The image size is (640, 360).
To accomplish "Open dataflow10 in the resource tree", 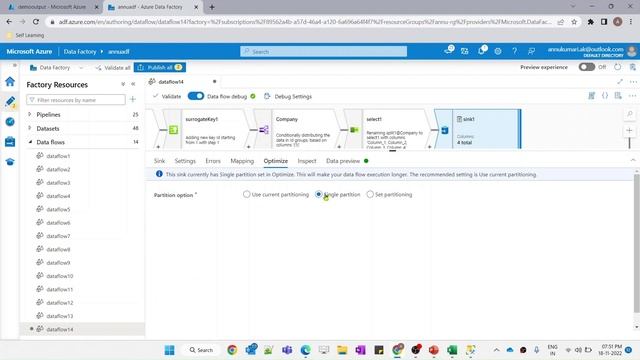I will pyautogui.click(x=60, y=276).
